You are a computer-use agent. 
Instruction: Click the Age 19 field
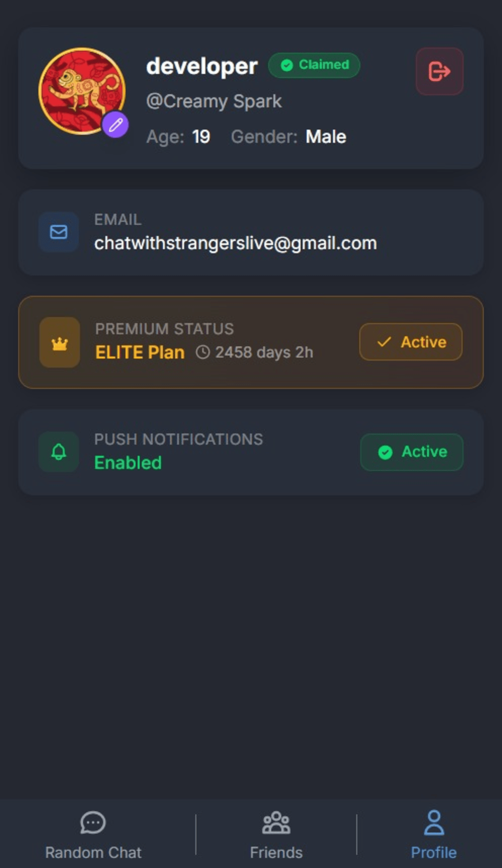tap(178, 137)
